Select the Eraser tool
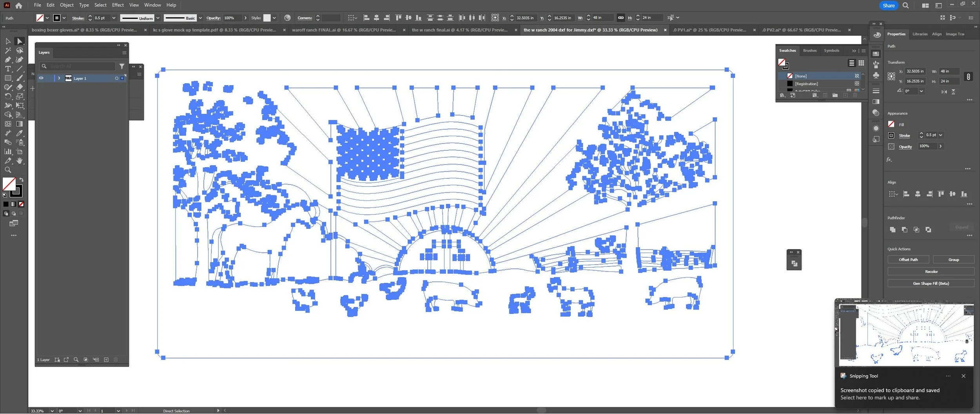The height and width of the screenshot is (414, 980). [x=20, y=87]
